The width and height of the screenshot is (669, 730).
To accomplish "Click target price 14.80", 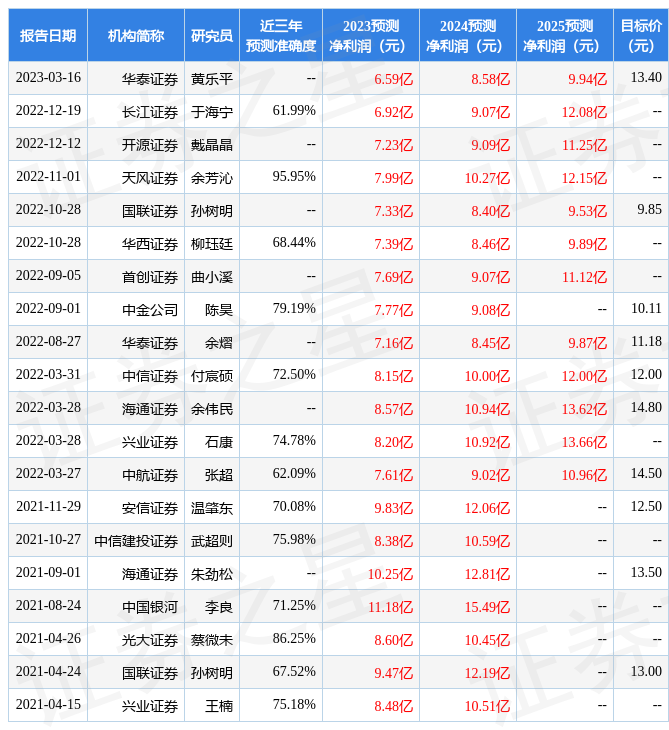I will (x=646, y=408).
